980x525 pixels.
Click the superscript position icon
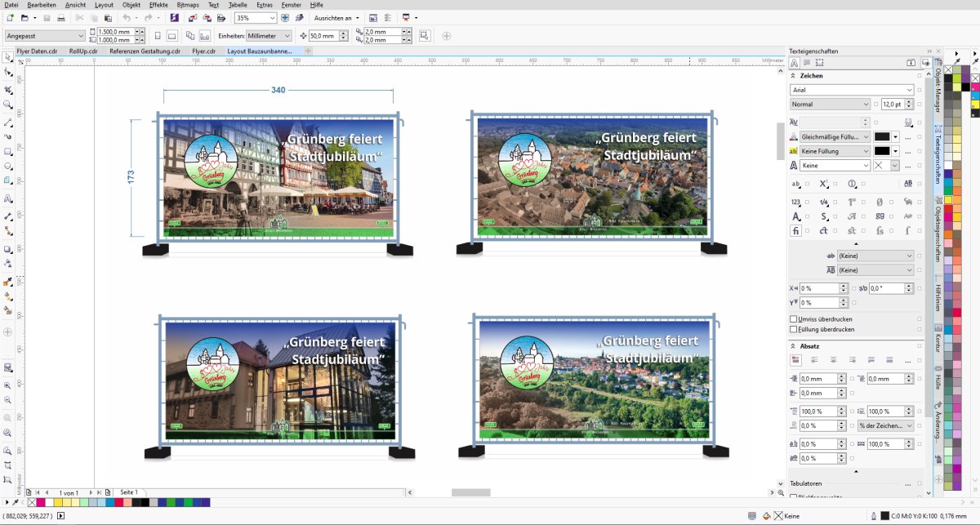click(x=824, y=184)
